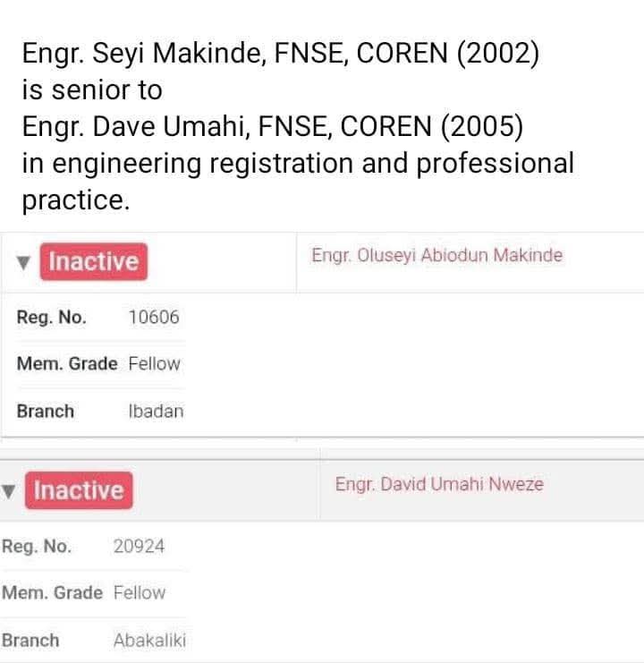This screenshot has width=644, height=663.
Task: Click Branch label next to Ibadan
Action: point(46,412)
